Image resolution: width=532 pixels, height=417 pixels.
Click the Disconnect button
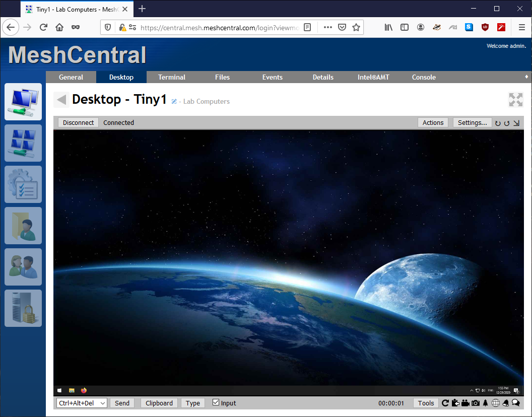(x=78, y=122)
